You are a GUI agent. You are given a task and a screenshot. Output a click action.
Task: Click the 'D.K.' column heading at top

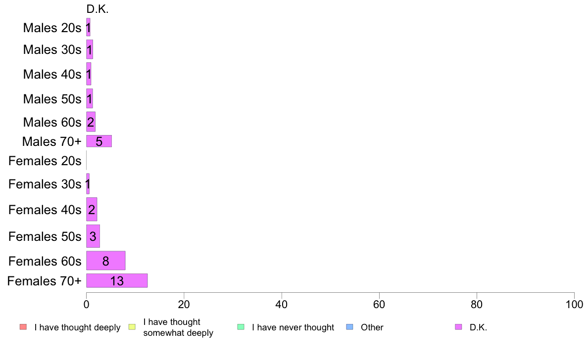(x=98, y=9)
